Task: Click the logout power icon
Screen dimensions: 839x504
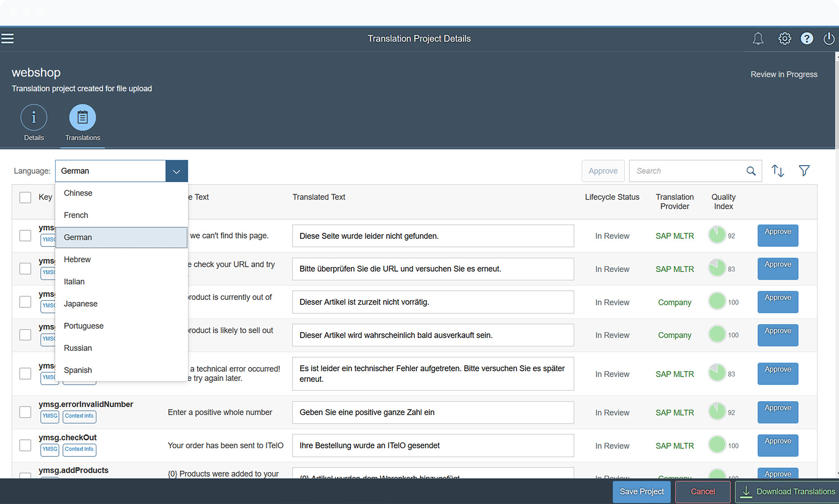Action: coord(829,38)
